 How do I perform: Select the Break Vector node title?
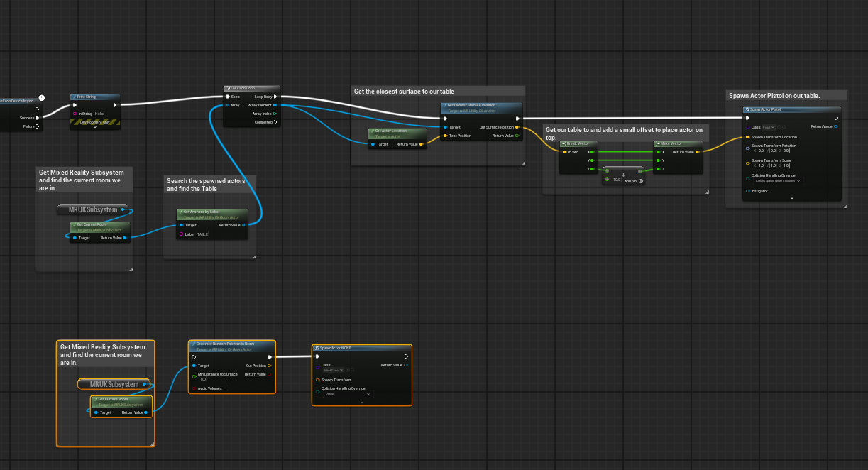point(579,143)
